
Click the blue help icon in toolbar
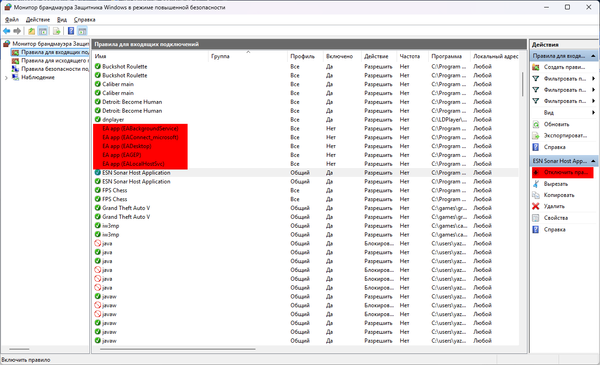(x=71, y=31)
